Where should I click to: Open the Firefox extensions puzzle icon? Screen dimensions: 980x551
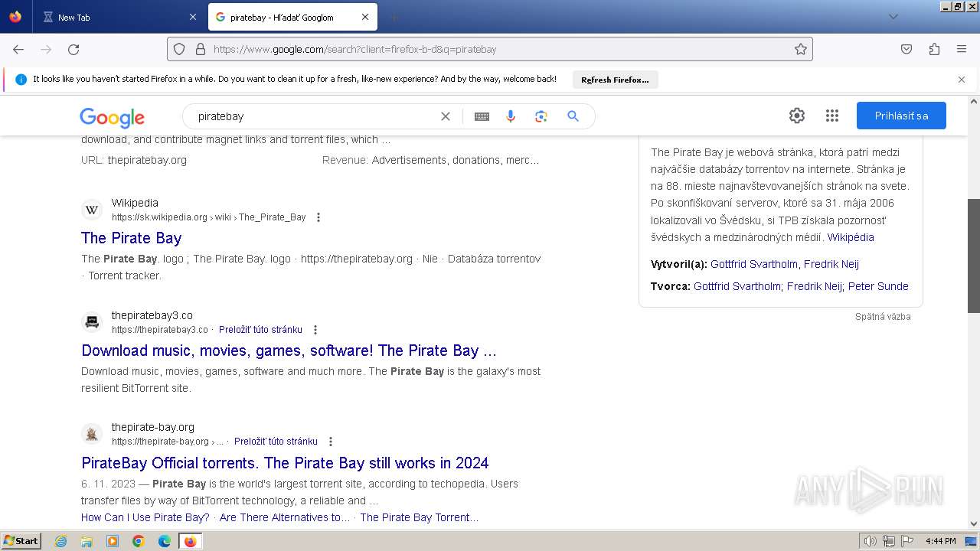pyautogui.click(x=934, y=49)
